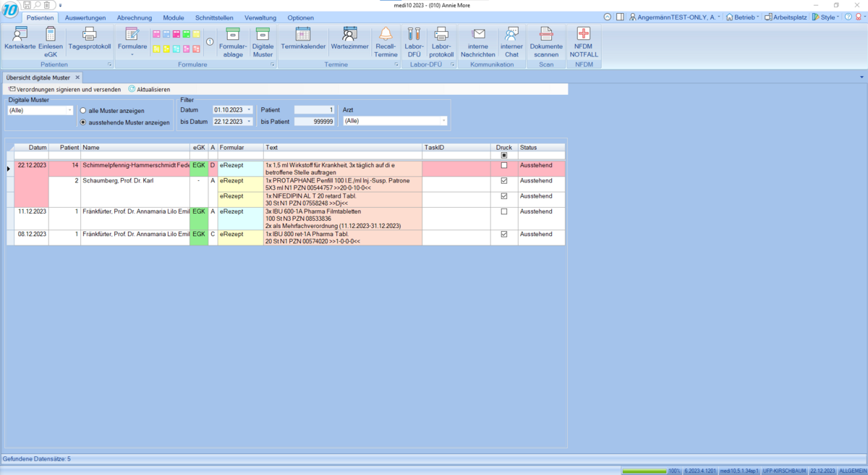Screen dimensions: 868x475
Task: Toggle Druck checkbox for NIFEDIPIN prescription row
Action: pos(504,196)
